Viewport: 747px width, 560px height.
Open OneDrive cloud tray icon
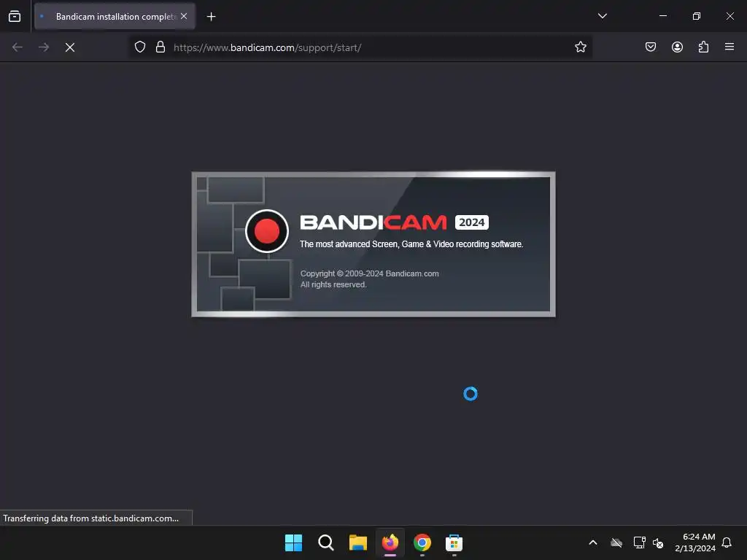pos(616,542)
